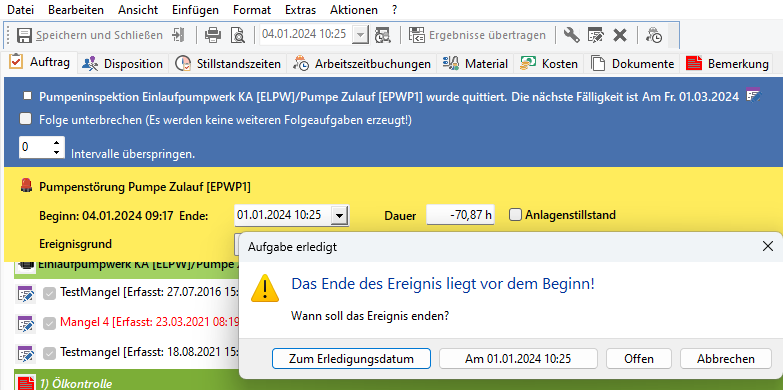Toggle the checkbox beside Mangel 4
Screen dimensions: 783x390
point(49,324)
